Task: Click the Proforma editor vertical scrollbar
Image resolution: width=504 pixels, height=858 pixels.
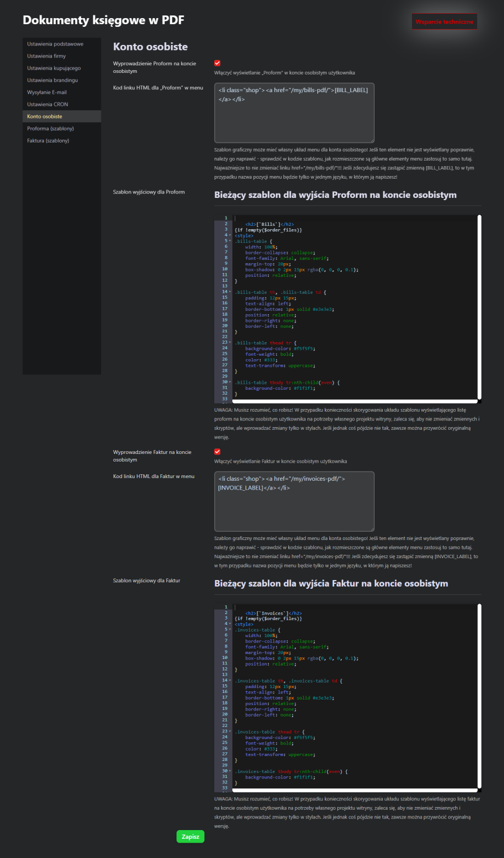Action: click(x=479, y=307)
